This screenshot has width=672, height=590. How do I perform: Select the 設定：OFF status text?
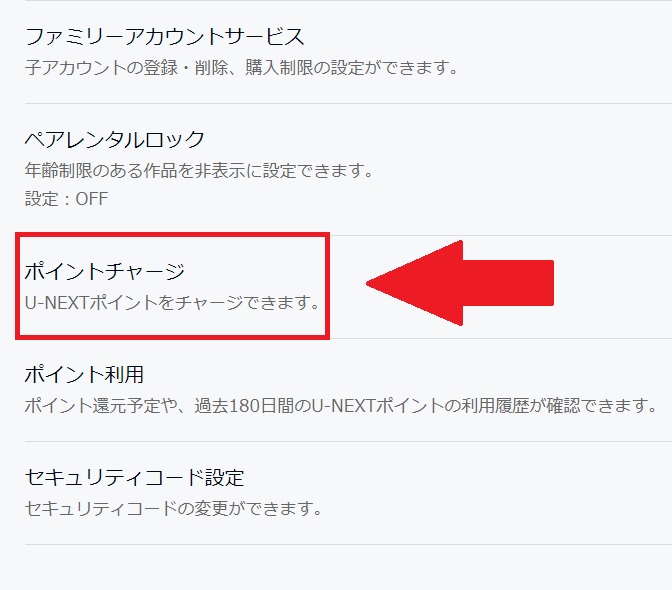pos(66,199)
